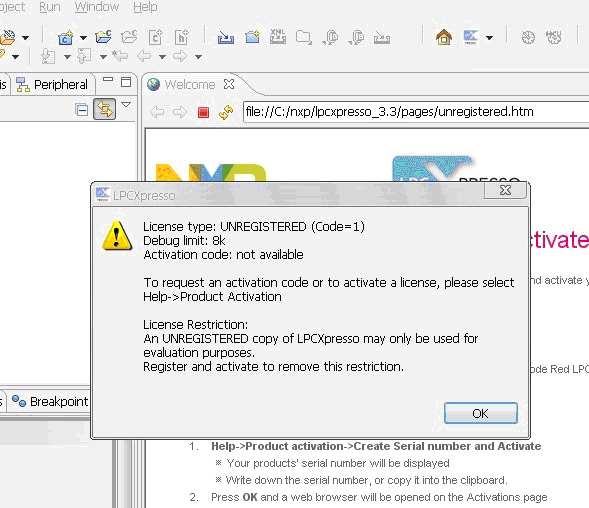Click 'License Restriction:' heading text
The image size is (589, 508).
click(x=195, y=324)
